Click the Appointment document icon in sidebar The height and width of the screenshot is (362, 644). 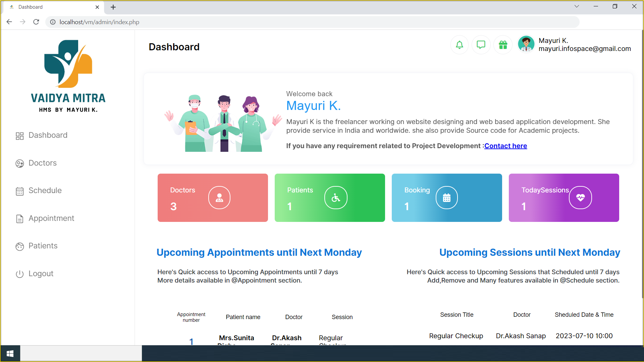pos(20,219)
